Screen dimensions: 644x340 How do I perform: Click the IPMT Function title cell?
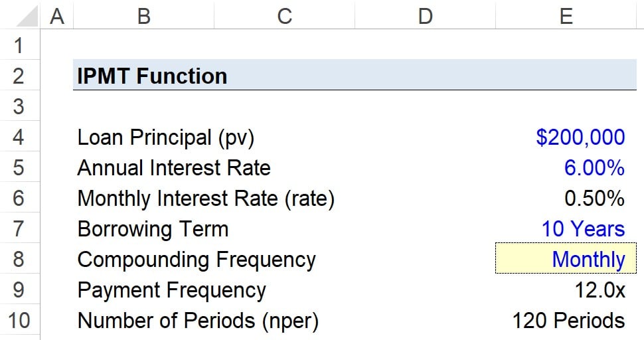click(x=152, y=76)
